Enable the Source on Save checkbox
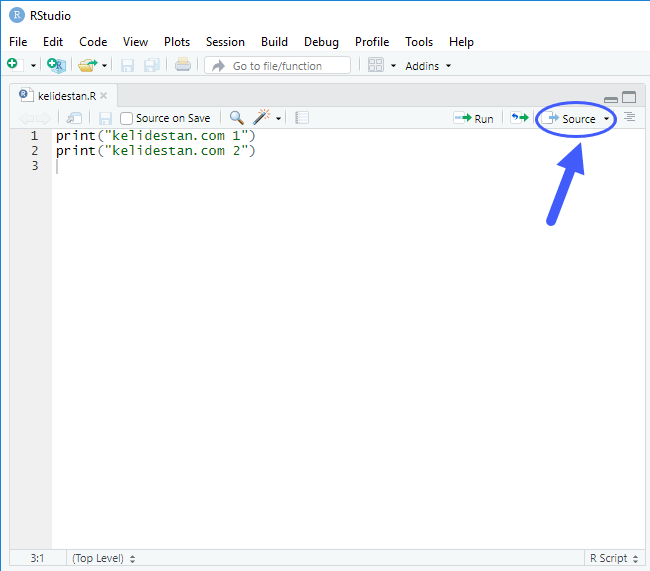 pos(126,119)
